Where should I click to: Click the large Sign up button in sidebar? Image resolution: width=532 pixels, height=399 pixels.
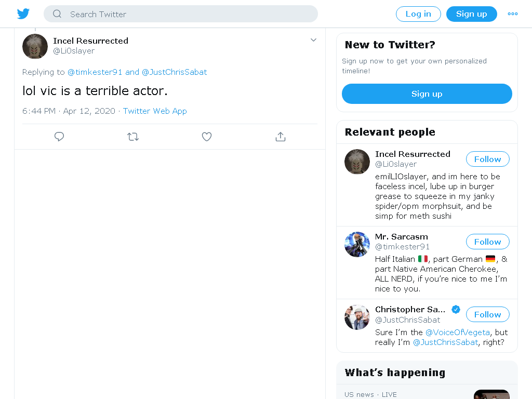pyautogui.click(x=427, y=94)
